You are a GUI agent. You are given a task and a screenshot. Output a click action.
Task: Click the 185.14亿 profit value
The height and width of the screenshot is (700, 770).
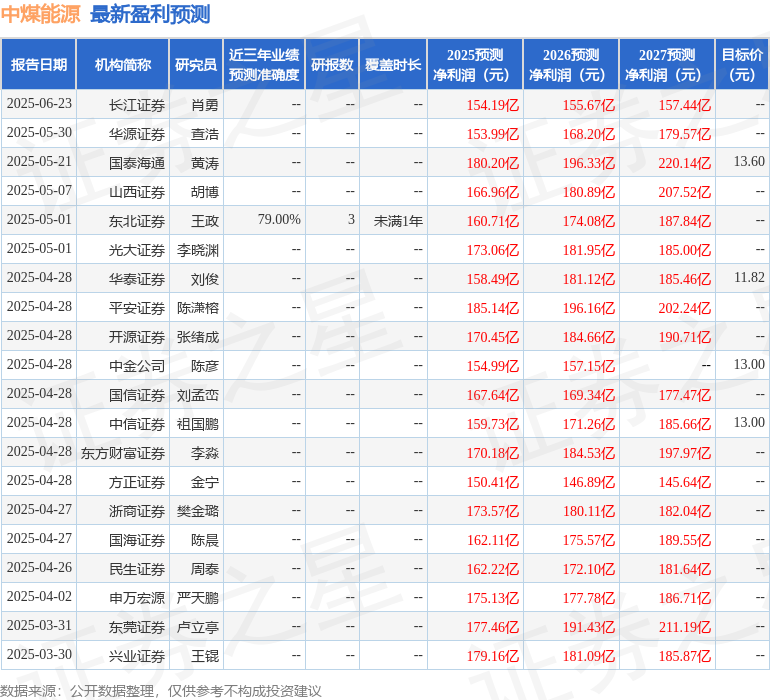(493, 308)
